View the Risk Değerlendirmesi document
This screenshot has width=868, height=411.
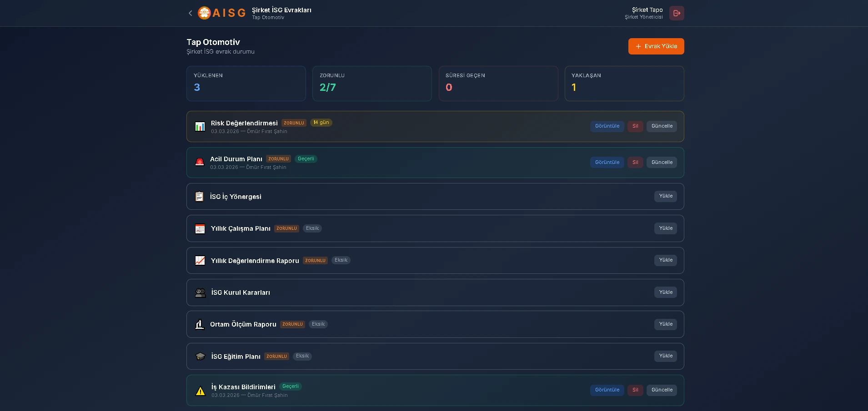(x=607, y=126)
